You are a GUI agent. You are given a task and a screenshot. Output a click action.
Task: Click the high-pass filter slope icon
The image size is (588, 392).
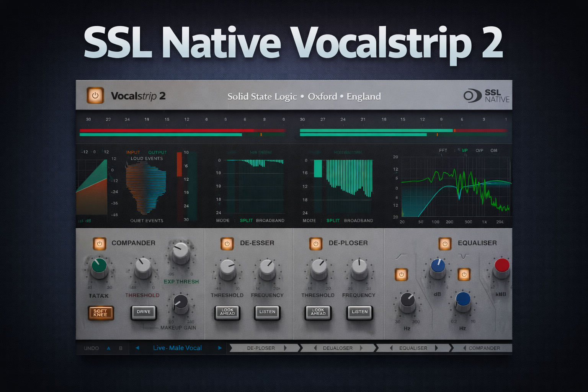pos(401,256)
